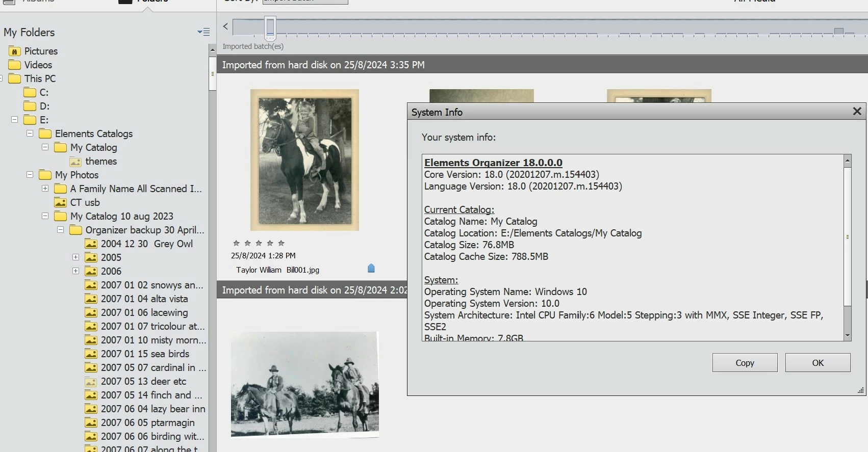Select the C: drive folder icon
Image resolution: width=868 pixels, height=452 pixels.
coord(30,92)
